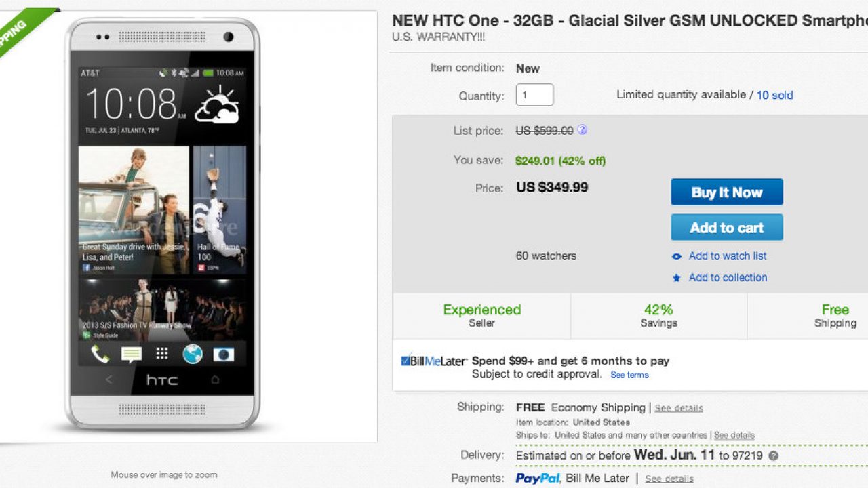Open the Add to collection link
This screenshot has height=488, width=868.
coord(728,278)
